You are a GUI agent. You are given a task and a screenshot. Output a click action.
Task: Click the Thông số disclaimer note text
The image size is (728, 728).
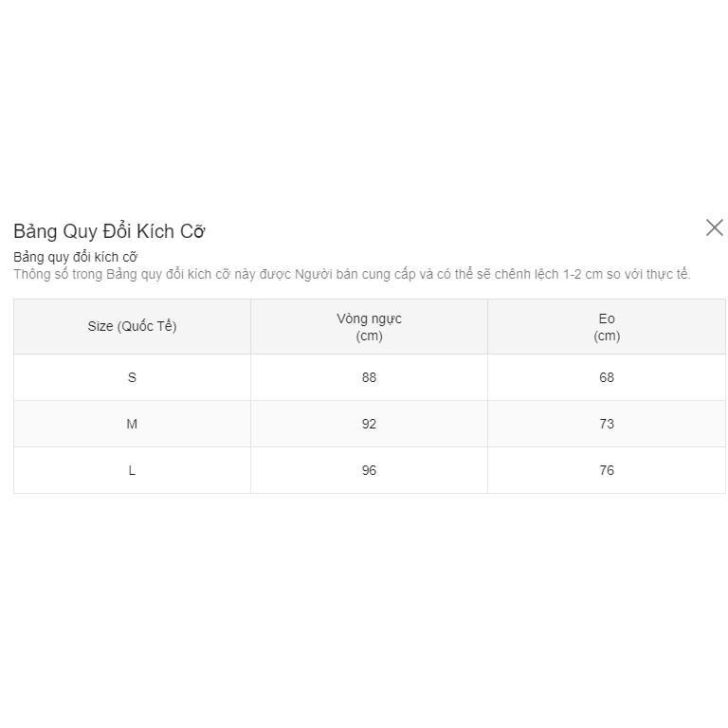pos(352,274)
